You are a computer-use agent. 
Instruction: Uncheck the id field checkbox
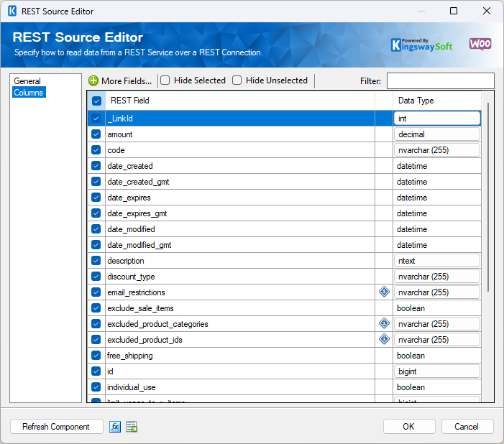[x=96, y=371]
